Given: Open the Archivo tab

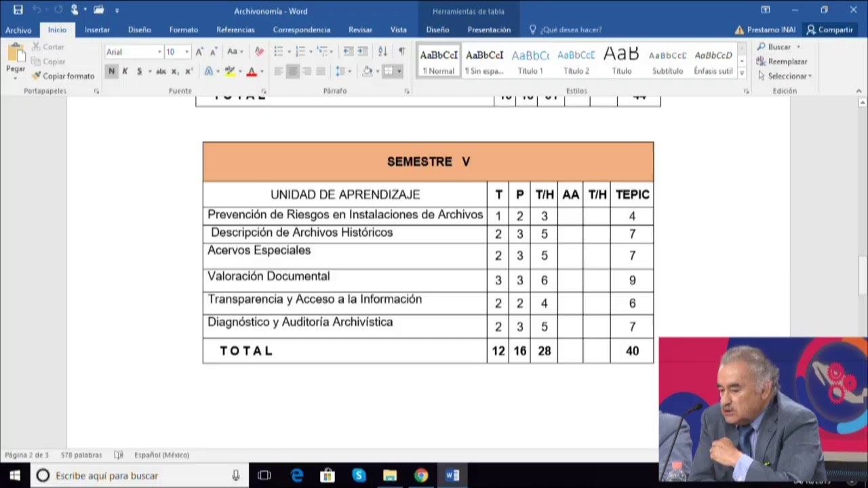Looking at the screenshot, I should point(18,30).
